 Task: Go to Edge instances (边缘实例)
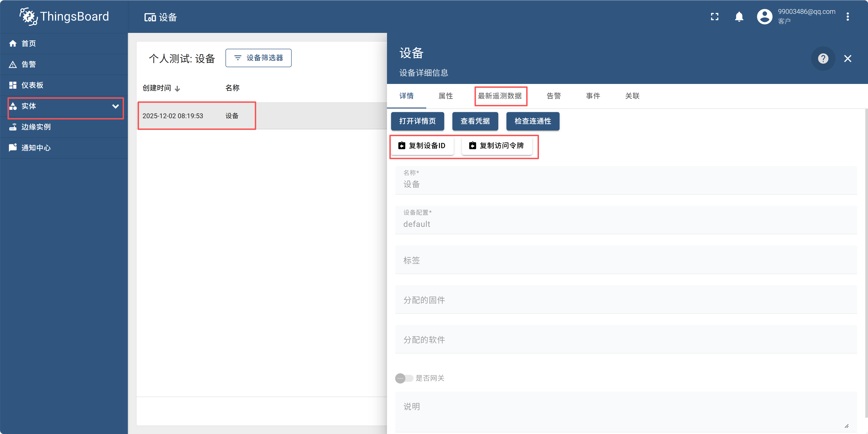36,127
